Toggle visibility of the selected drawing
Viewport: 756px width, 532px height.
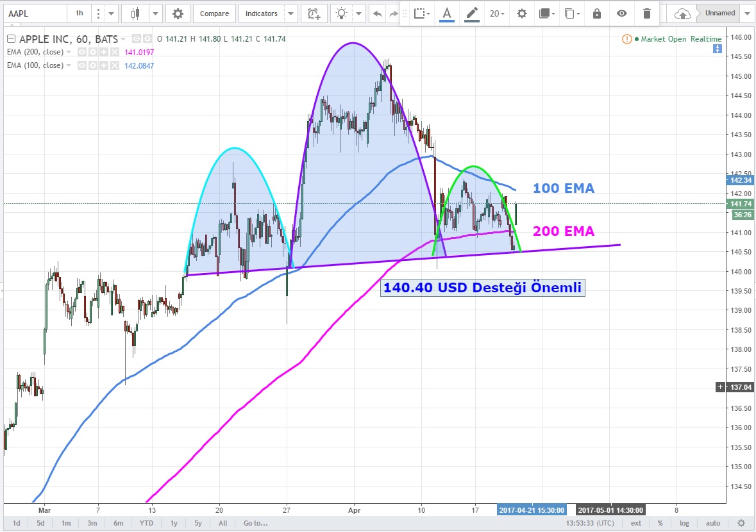(621, 13)
